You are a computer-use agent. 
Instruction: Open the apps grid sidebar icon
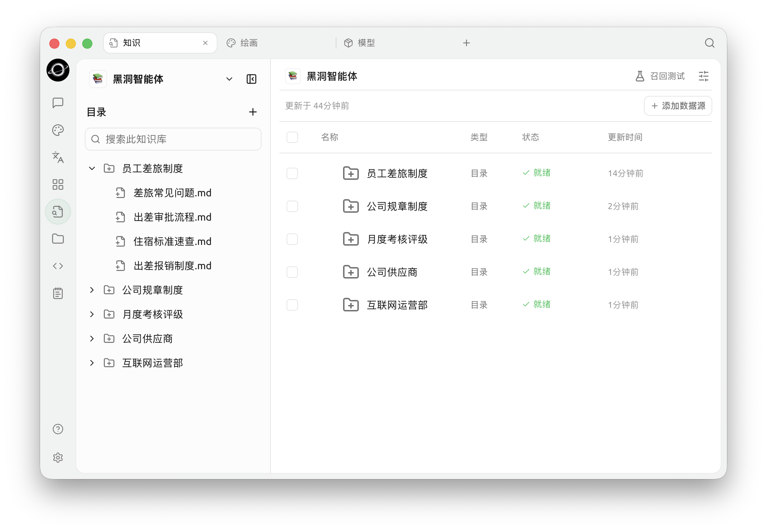(58, 184)
